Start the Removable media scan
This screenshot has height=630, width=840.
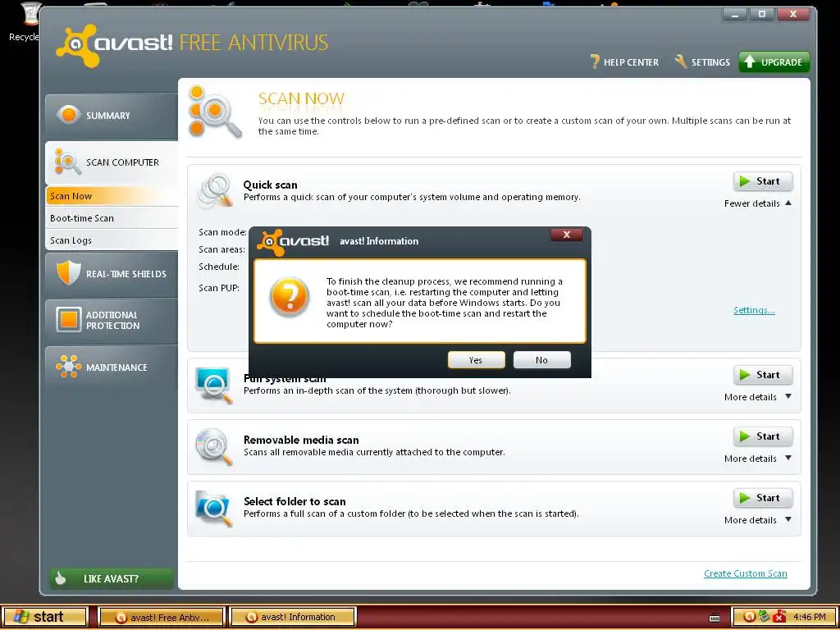pyautogui.click(x=763, y=436)
